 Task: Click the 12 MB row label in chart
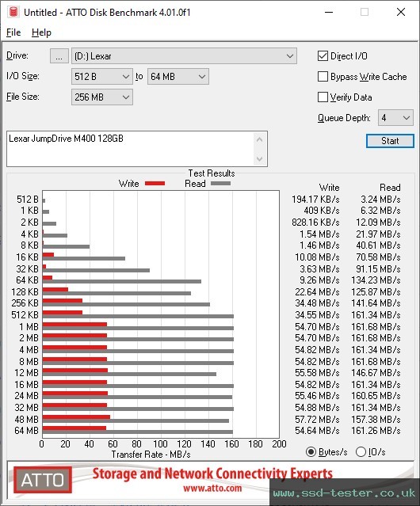[x=26, y=373]
